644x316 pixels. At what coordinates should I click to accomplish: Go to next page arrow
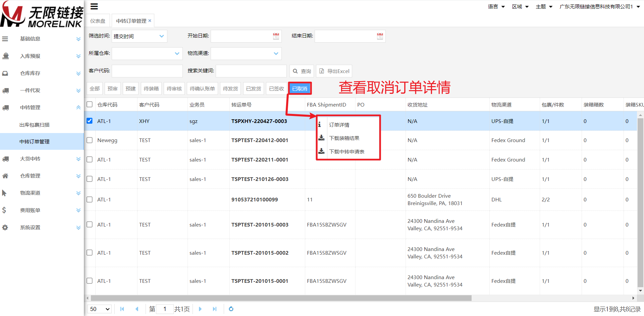[x=200, y=309]
